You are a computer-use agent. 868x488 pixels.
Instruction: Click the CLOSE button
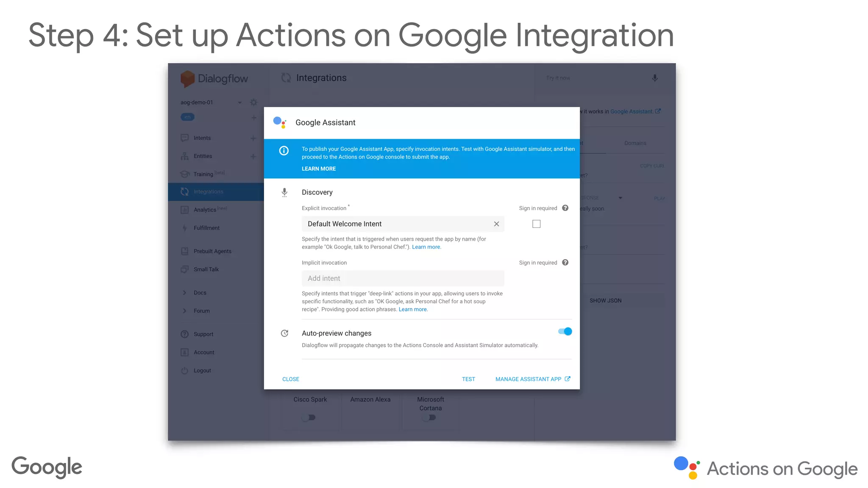tap(291, 379)
